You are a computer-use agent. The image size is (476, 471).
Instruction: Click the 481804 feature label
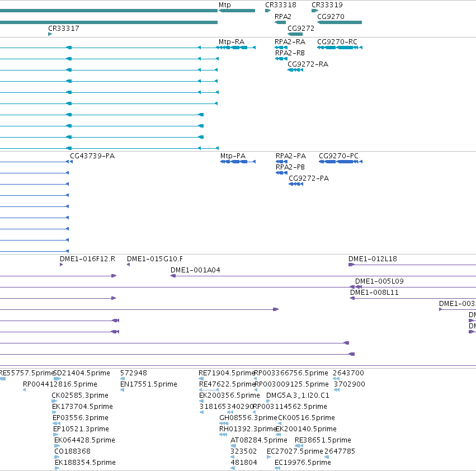(x=244, y=463)
